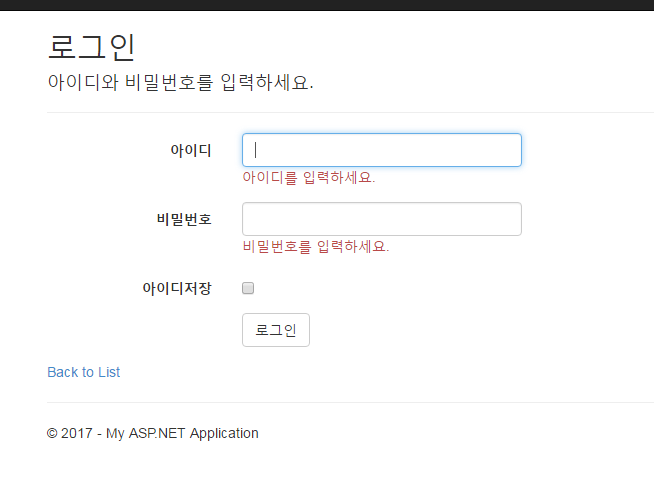Click the 아이디와 비밀번호를 입력하세요 subtitle

point(180,82)
